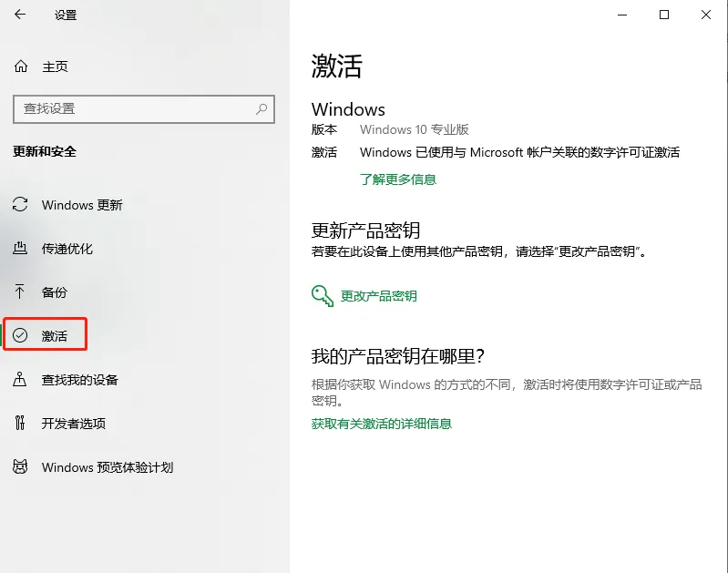Open the 主页 home icon
Screen dimensions: 728x573
[21, 67]
